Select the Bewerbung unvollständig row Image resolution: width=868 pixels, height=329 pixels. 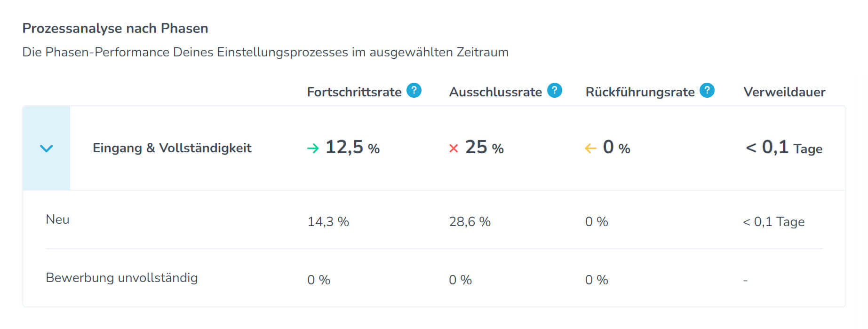(121, 278)
